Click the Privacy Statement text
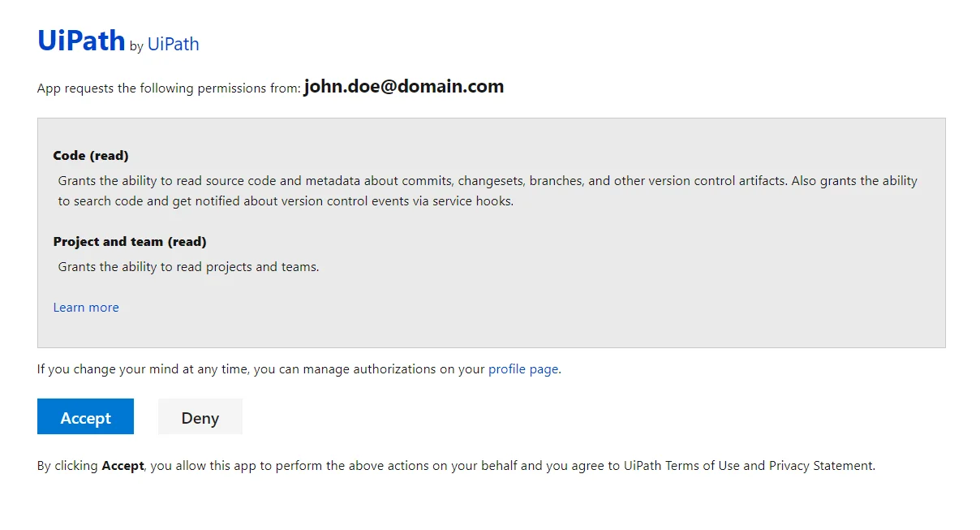This screenshot has height=530, width=980. tap(823, 465)
